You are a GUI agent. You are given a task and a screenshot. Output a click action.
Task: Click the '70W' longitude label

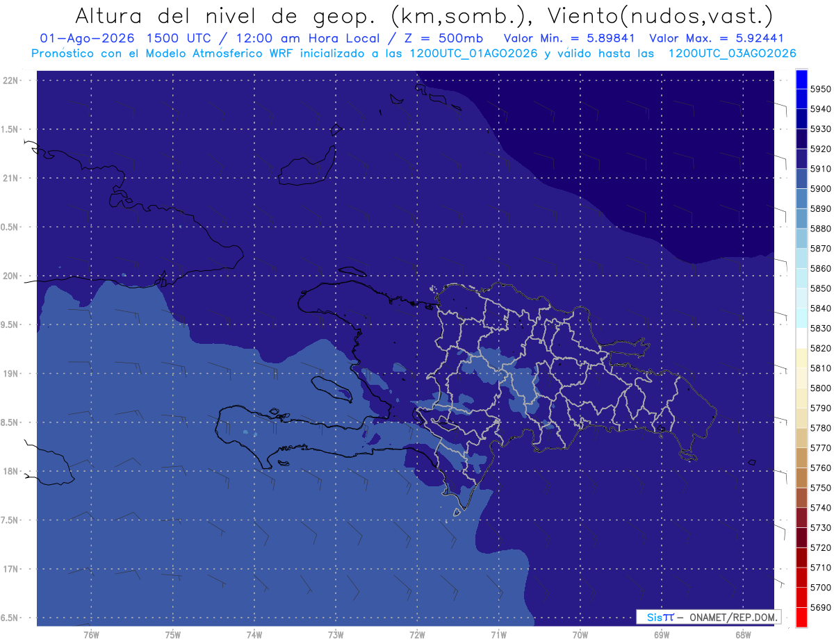[580, 635]
